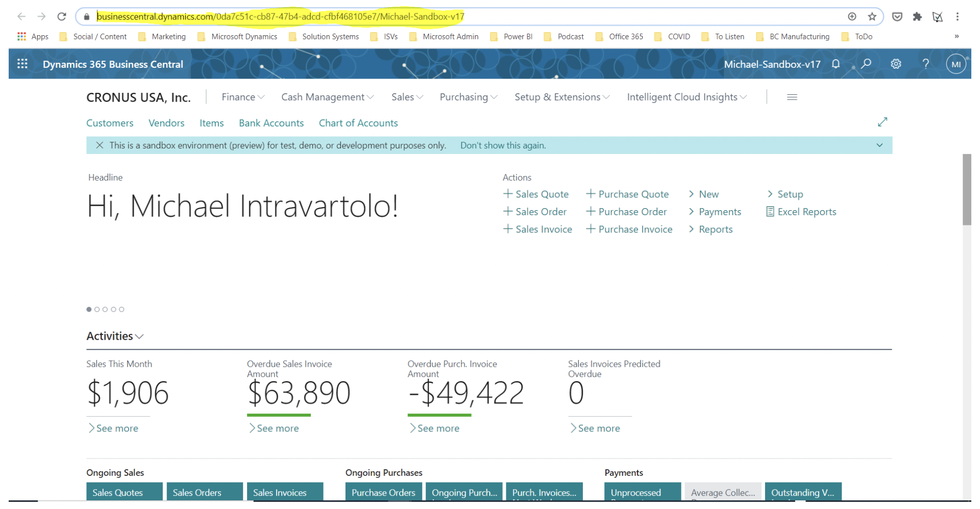
Task: Click the help question mark icon
Action: tap(925, 64)
